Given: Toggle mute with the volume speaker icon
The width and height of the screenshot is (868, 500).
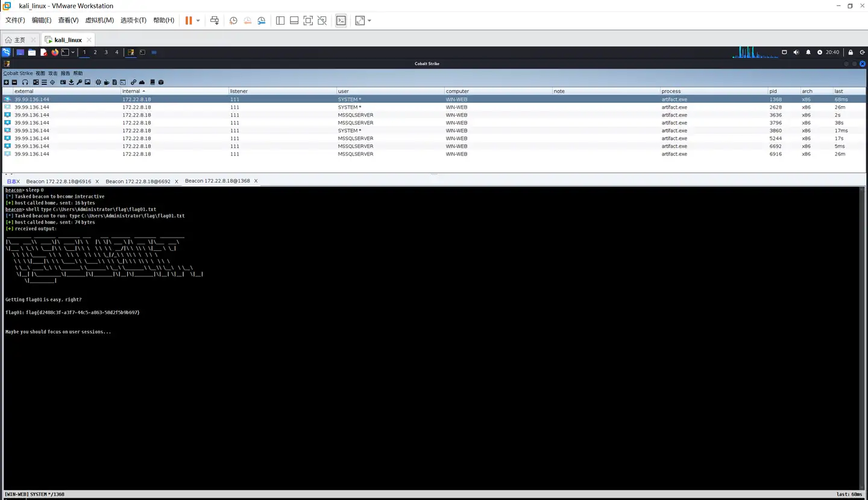Looking at the screenshot, I should coord(796,52).
